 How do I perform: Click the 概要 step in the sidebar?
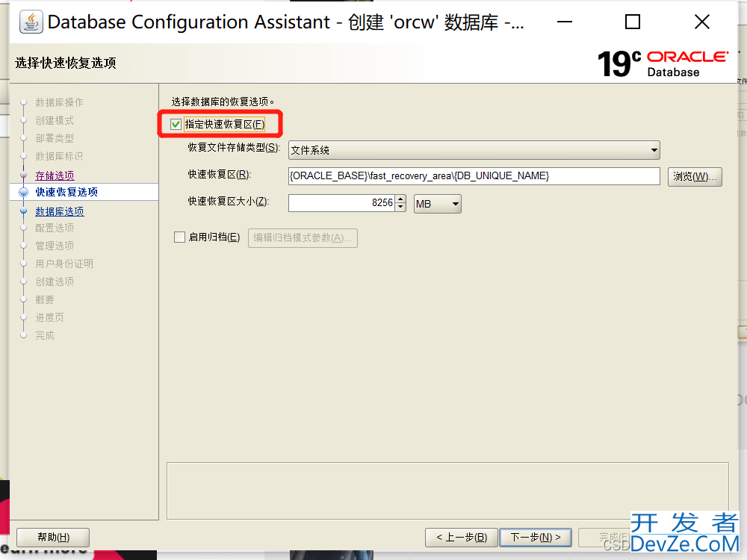tap(45, 300)
